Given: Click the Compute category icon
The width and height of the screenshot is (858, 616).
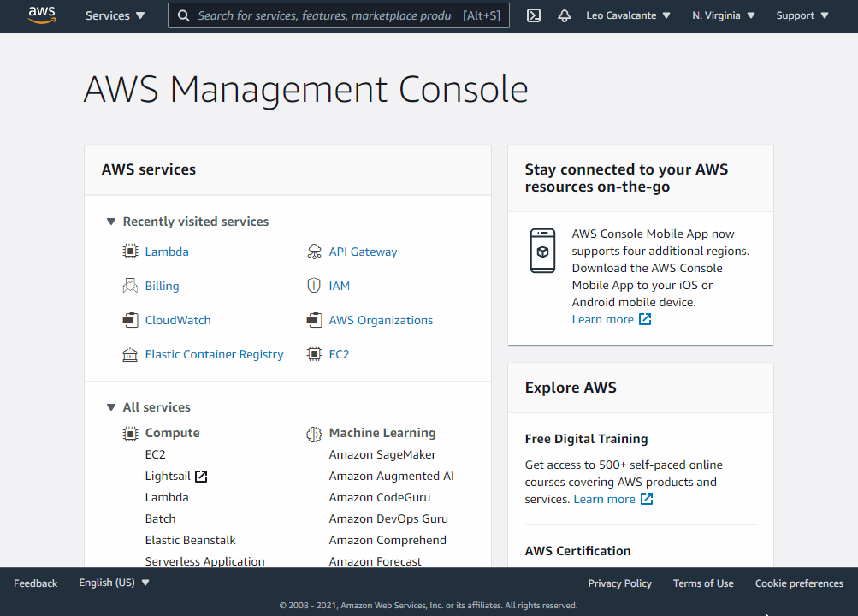Looking at the screenshot, I should 130,434.
